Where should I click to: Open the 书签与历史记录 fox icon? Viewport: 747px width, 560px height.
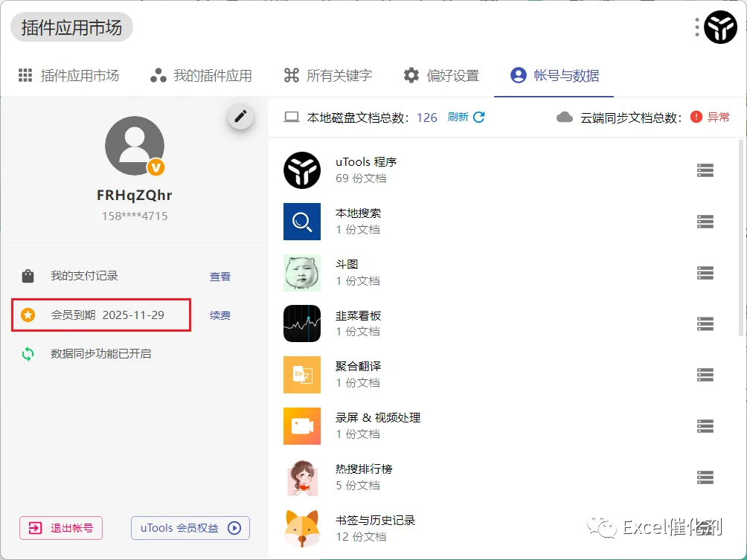[302, 529]
